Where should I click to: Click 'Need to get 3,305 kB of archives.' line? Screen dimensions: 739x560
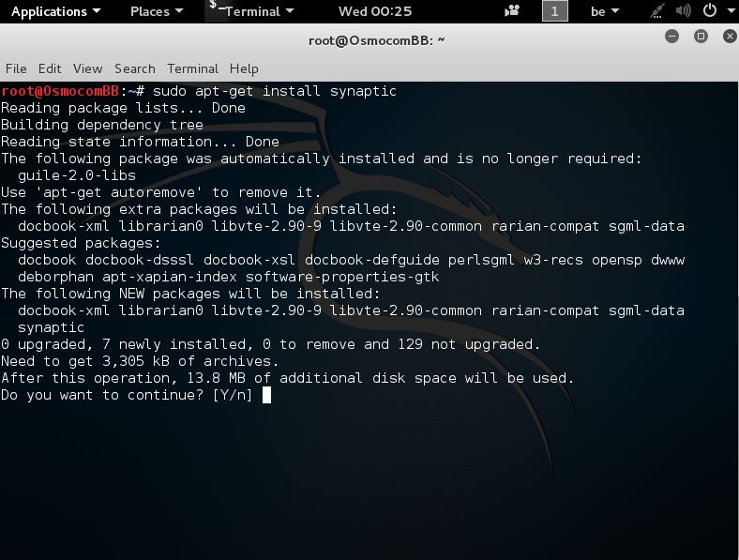tap(140, 361)
